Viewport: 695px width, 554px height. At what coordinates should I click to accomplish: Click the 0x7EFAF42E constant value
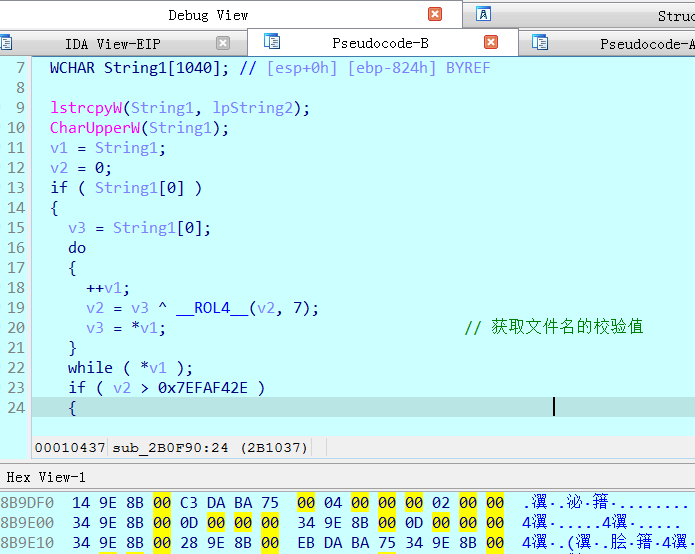pos(202,388)
